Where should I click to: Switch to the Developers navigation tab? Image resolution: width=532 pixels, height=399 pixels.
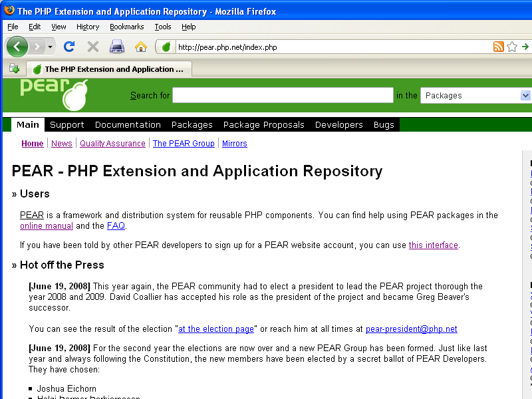click(339, 124)
